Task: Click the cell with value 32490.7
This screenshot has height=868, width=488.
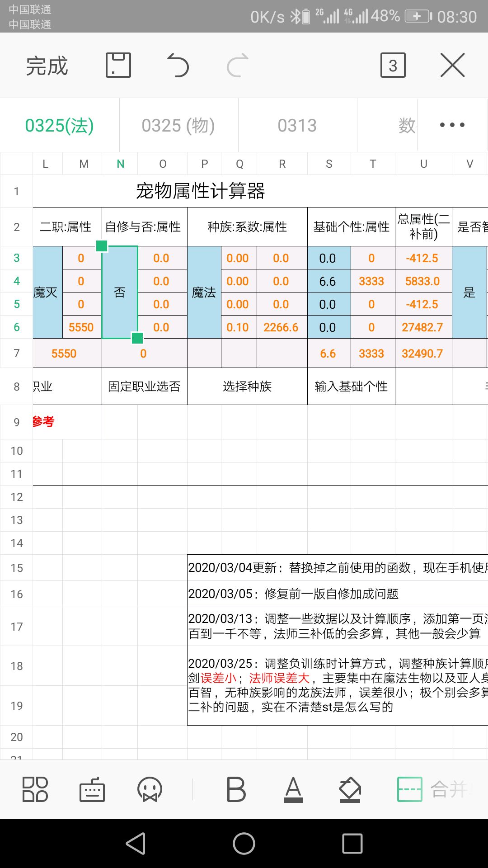Action: 423,354
